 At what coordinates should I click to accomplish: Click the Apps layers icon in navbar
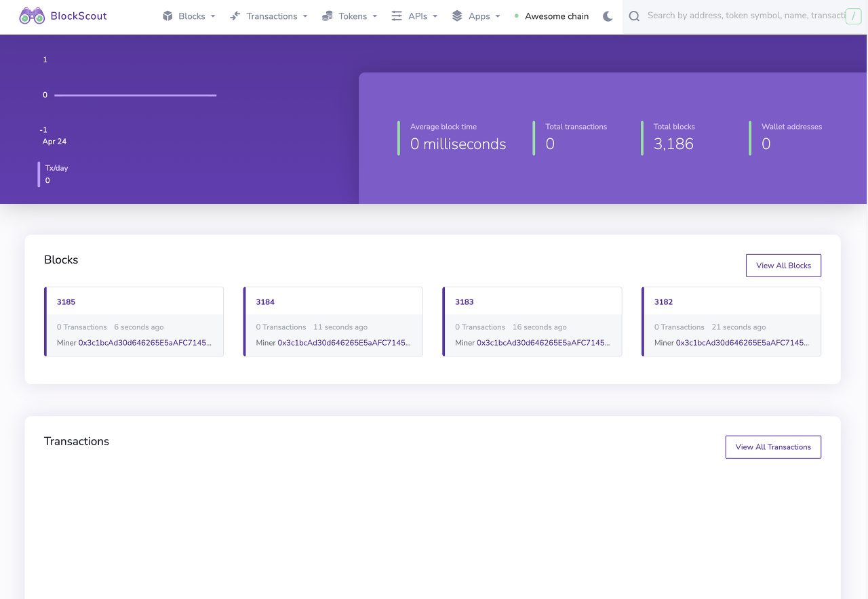pos(457,16)
